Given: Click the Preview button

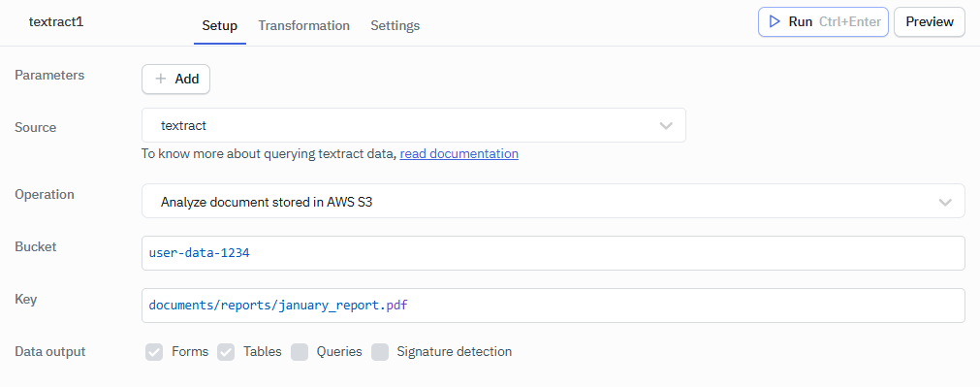Looking at the screenshot, I should [930, 22].
